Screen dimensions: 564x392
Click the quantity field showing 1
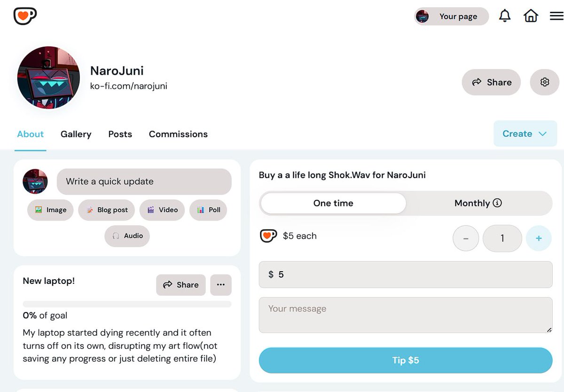(x=502, y=238)
